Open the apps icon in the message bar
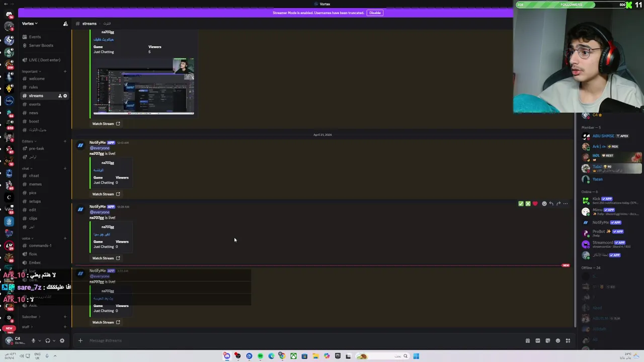Screen dimensions: 644x362 point(568,340)
